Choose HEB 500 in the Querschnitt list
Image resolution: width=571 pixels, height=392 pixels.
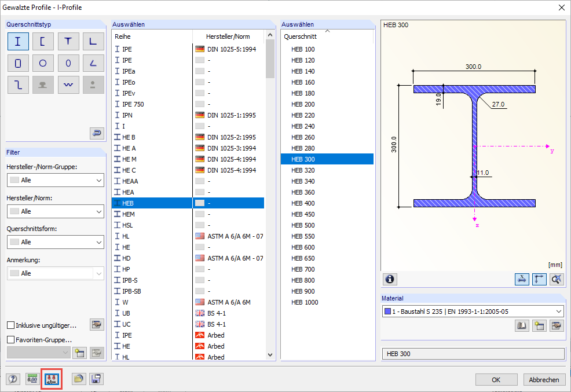(x=303, y=225)
